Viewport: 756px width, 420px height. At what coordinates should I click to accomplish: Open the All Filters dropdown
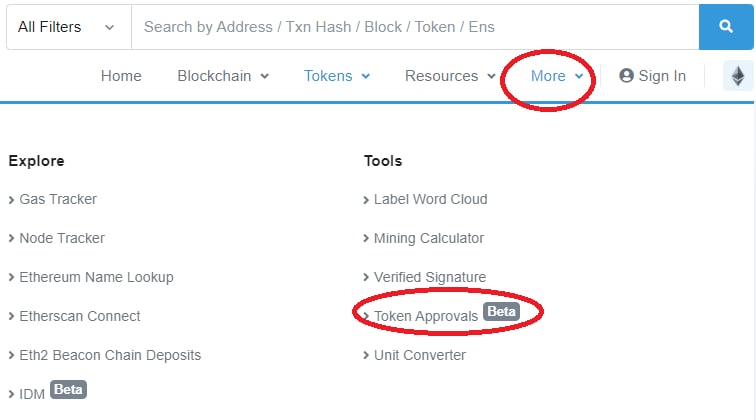pyautogui.click(x=68, y=27)
